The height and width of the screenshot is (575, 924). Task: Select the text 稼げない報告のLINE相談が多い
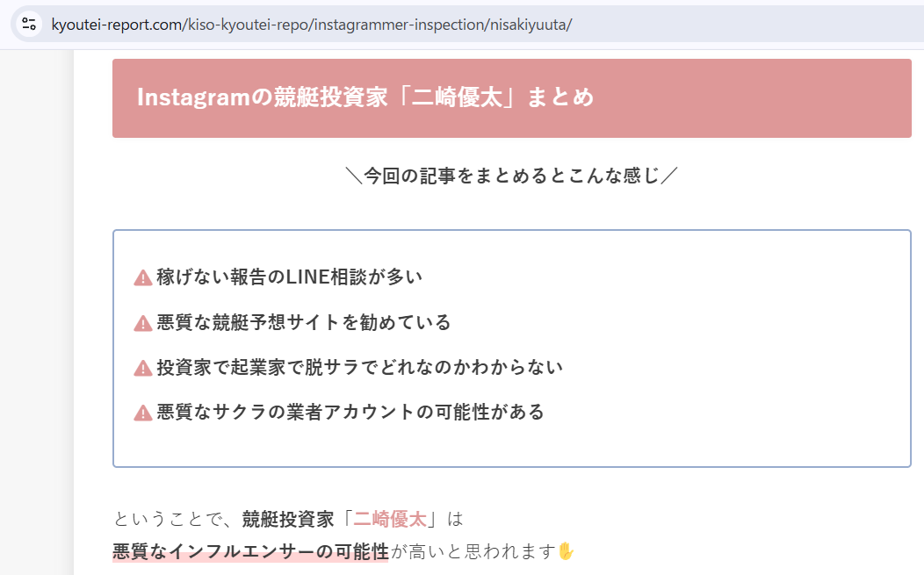[290, 277]
